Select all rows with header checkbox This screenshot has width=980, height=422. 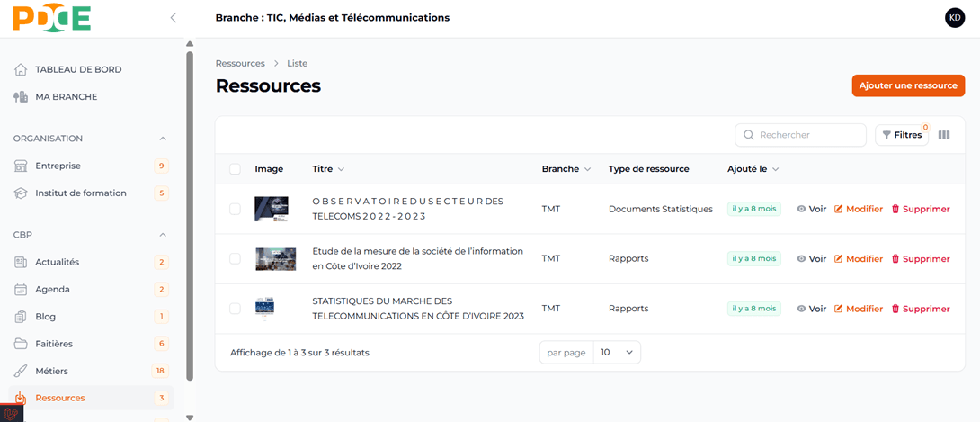pos(235,169)
